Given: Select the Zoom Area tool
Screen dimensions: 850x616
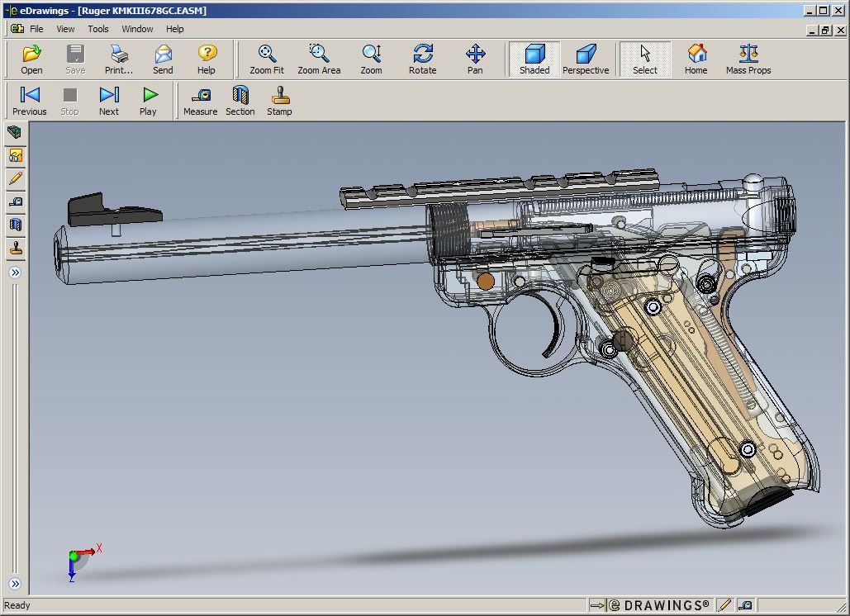Looking at the screenshot, I should coord(319,59).
